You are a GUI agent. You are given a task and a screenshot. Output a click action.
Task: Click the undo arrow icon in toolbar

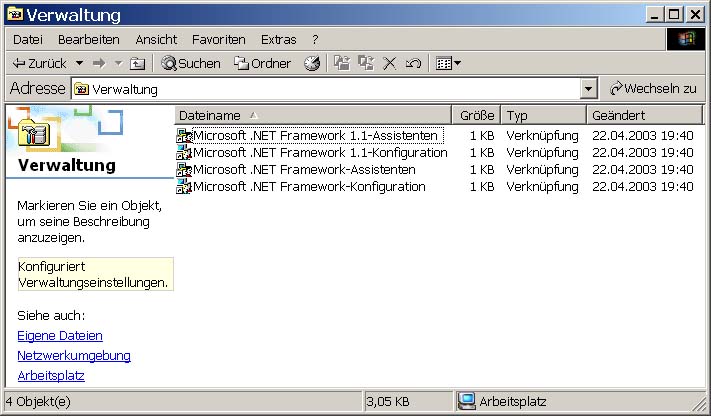coord(412,63)
